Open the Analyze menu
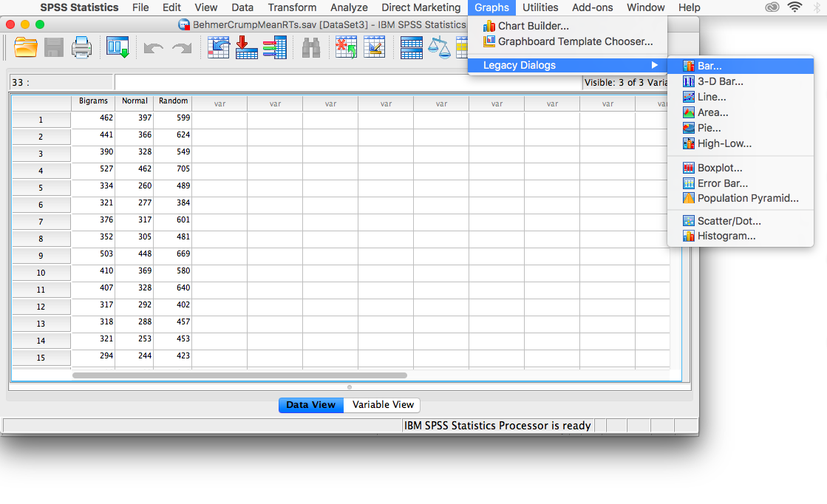The height and width of the screenshot is (504, 827). (x=349, y=7)
